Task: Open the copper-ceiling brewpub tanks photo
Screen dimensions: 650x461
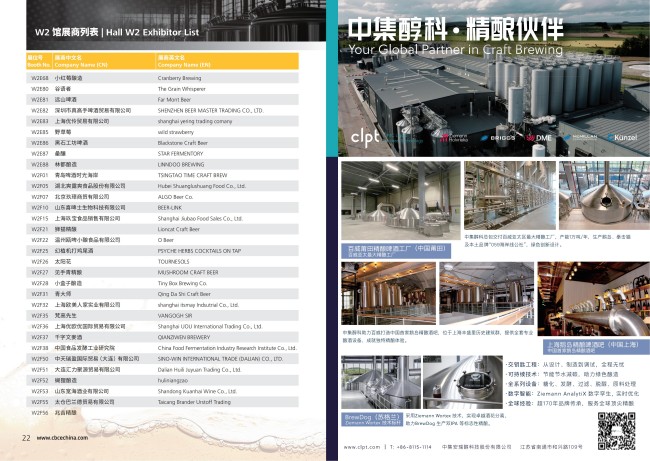Action: (x=388, y=293)
